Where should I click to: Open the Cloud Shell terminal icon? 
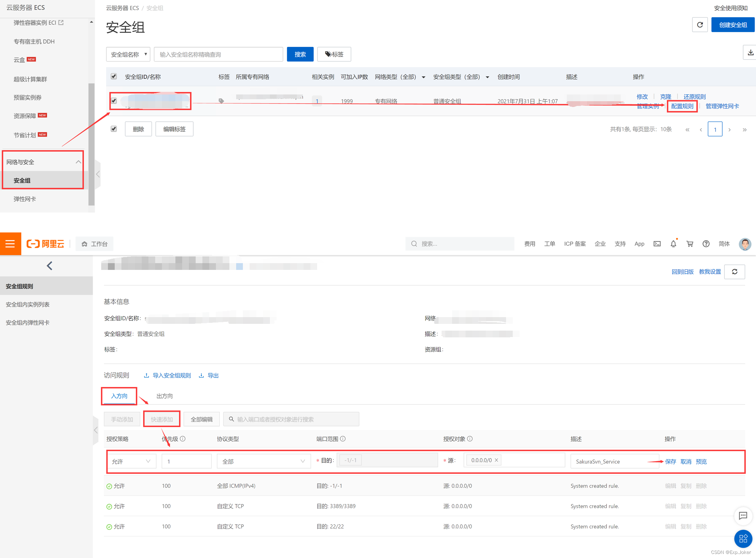pos(657,244)
